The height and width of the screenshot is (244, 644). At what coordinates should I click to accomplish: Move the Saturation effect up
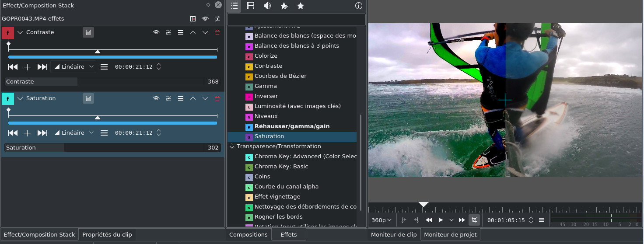[x=193, y=98]
